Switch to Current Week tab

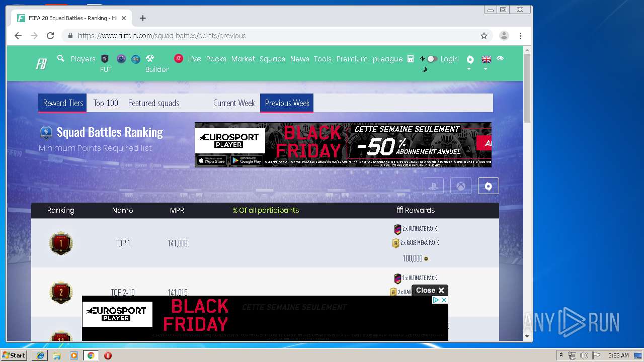click(234, 103)
